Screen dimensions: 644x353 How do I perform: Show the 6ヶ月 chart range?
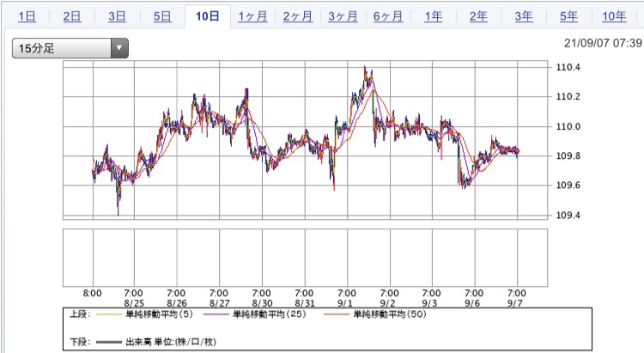coord(388,16)
